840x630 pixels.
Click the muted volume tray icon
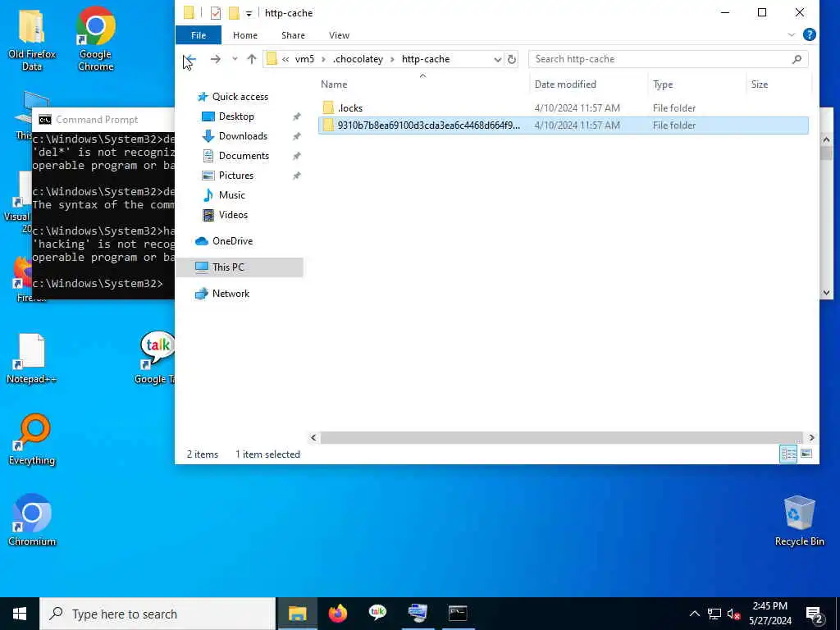point(733,614)
